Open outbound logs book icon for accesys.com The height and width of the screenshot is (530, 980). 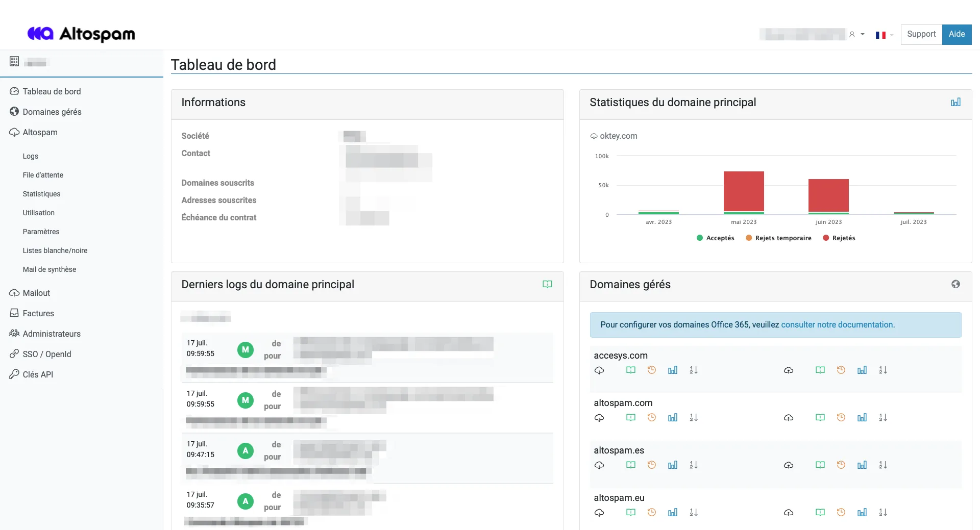pos(820,370)
